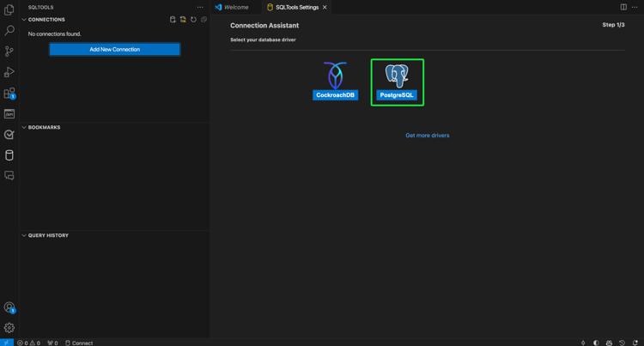Split the editor to the right
The image size is (644, 346).
[x=623, y=7]
